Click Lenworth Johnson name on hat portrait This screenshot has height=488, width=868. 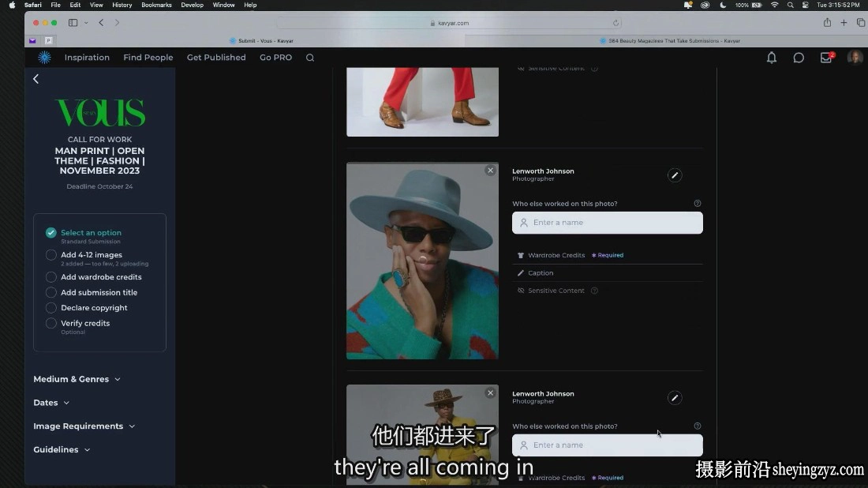point(543,171)
